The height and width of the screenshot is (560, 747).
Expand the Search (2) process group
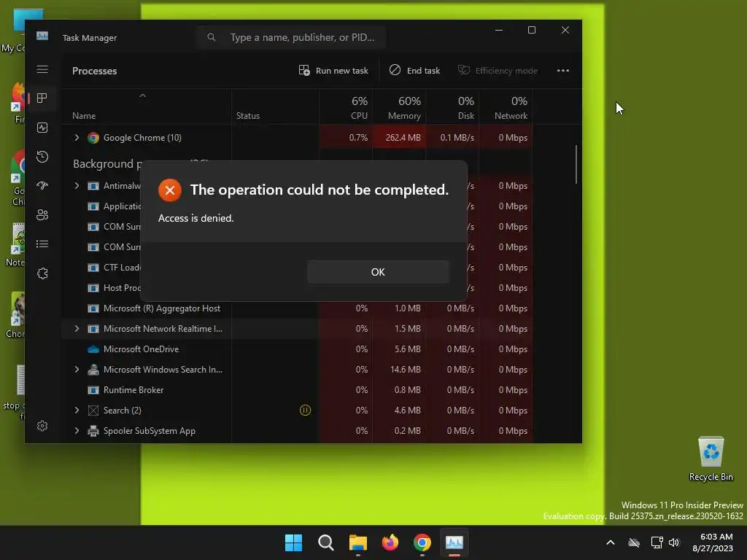[x=77, y=411]
